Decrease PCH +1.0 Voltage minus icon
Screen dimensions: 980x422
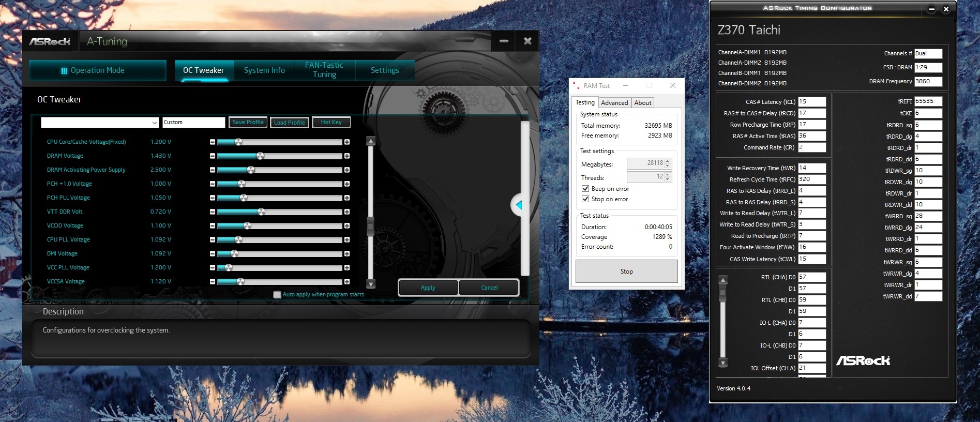(213, 184)
